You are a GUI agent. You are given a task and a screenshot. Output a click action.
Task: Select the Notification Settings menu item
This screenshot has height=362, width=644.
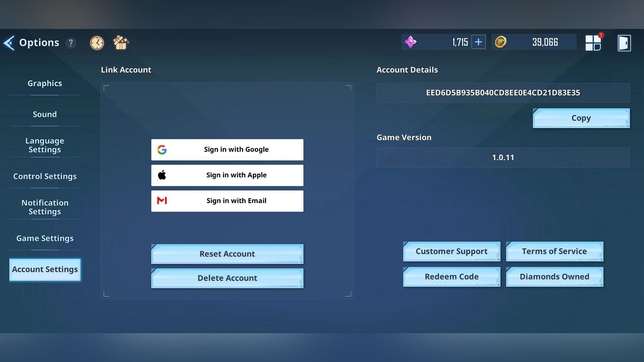[x=45, y=207]
